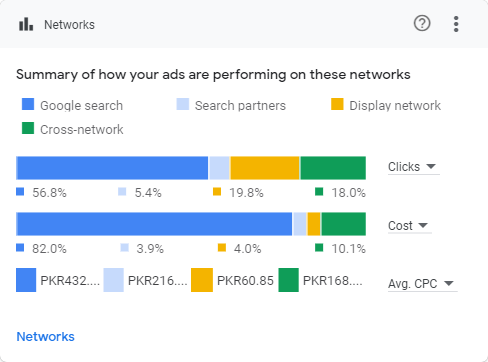This screenshot has width=488, height=362.
Task: Open the Networks link at the bottom
Action: pos(45,337)
